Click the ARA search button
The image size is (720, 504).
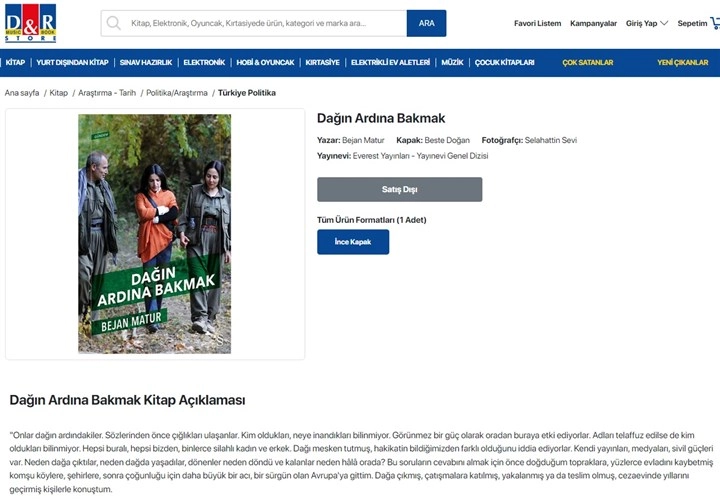click(x=426, y=23)
